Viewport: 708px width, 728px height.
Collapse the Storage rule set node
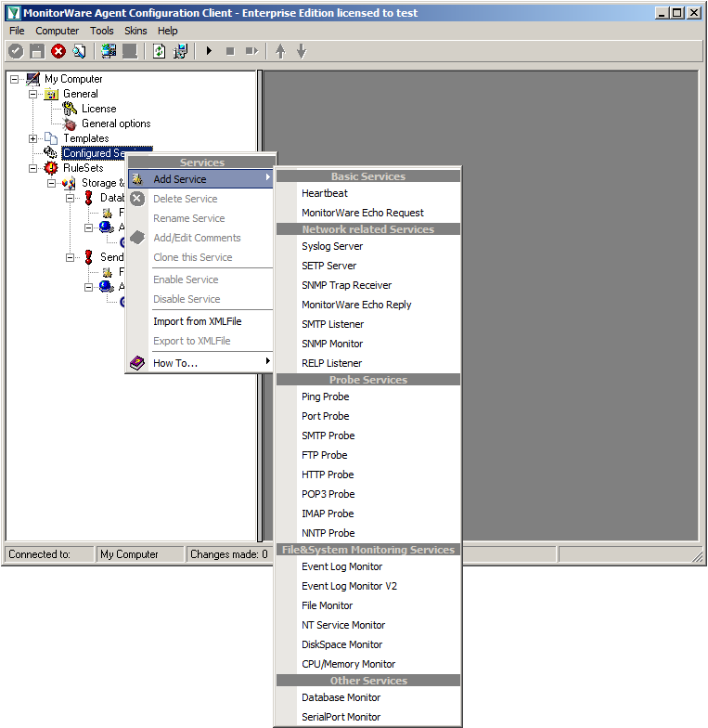point(52,184)
